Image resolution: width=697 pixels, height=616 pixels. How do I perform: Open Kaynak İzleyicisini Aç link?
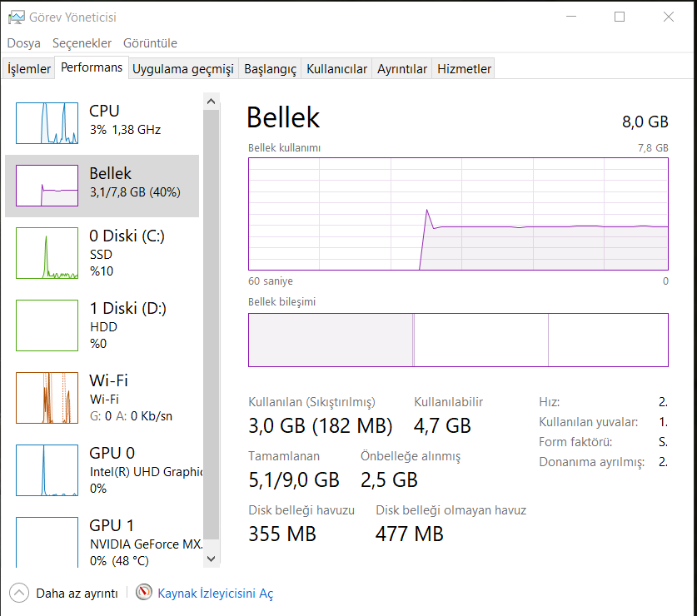(x=216, y=594)
